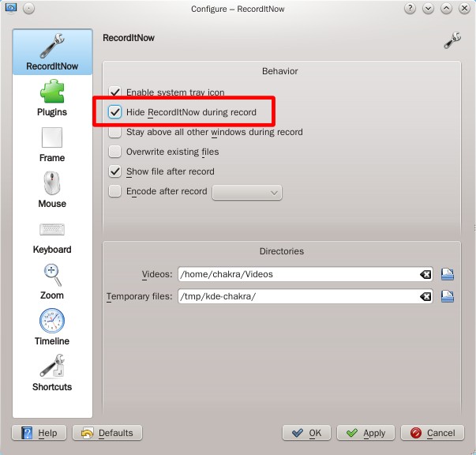Click the Help button

click(39, 433)
